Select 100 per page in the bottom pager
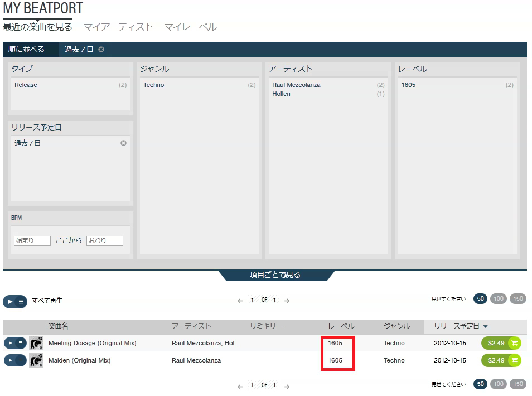This screenshot has height=396, width=532. (x=499, y=384)
